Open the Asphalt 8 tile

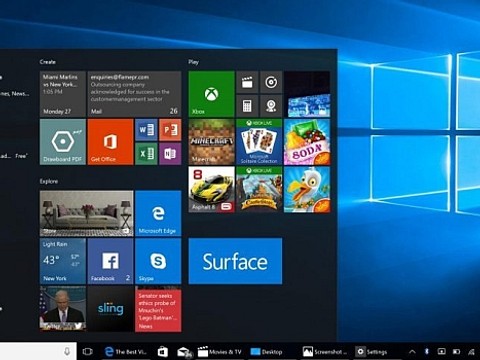tap(211, 190)
